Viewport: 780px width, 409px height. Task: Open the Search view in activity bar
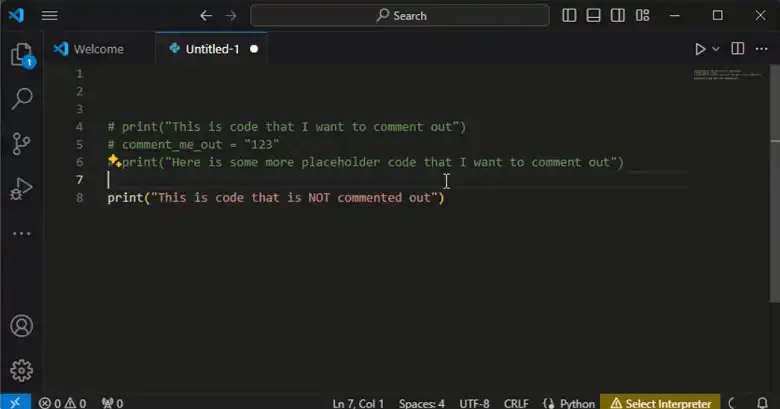coord(21,99)
